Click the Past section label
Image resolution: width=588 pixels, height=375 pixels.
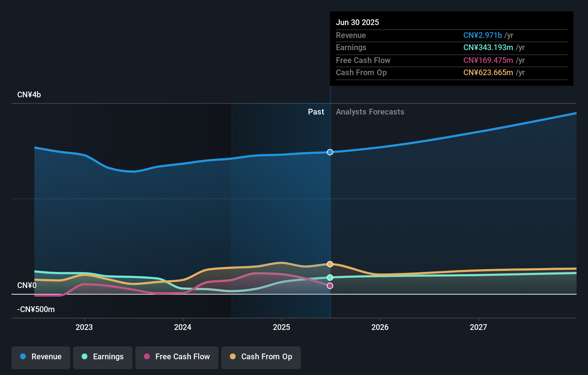coord(316,112)
